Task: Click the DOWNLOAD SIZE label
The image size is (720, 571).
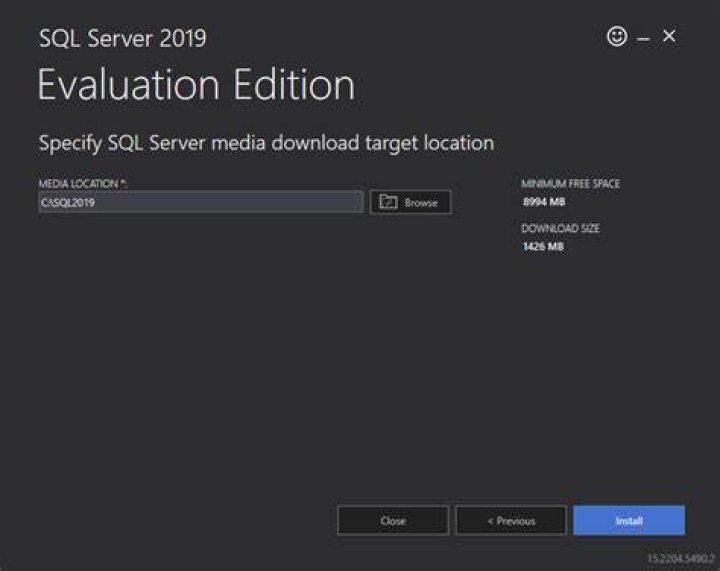Action: point(560,228)
